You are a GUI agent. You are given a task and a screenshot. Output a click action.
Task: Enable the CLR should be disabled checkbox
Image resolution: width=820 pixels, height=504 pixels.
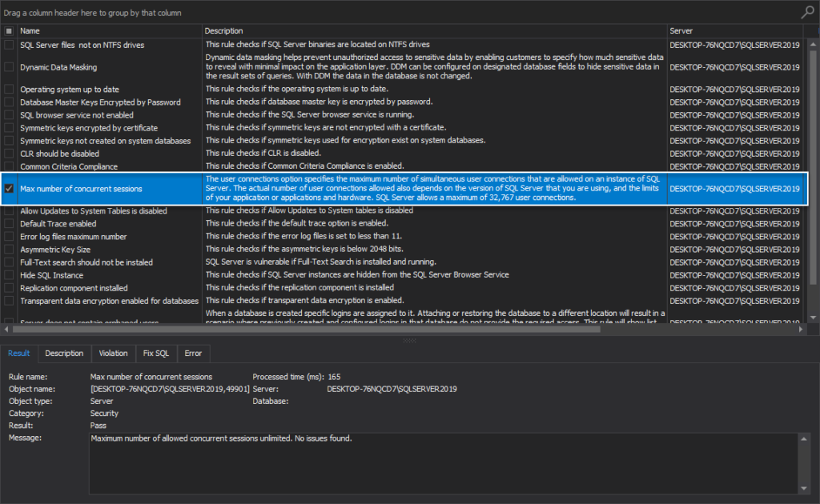(7, 153)
